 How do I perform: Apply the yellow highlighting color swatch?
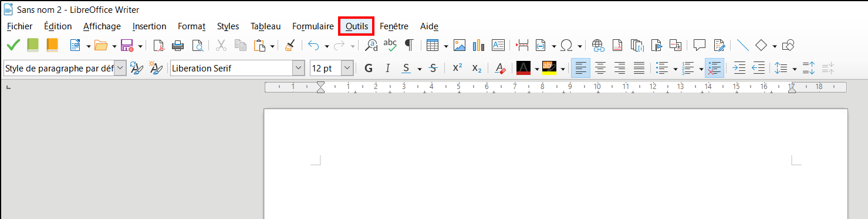click(549, 69)
